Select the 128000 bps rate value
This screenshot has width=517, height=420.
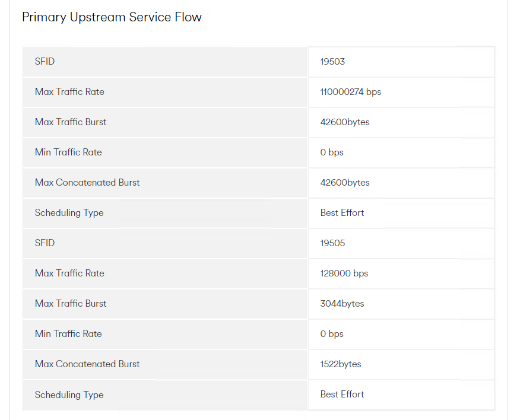point(344,273)
